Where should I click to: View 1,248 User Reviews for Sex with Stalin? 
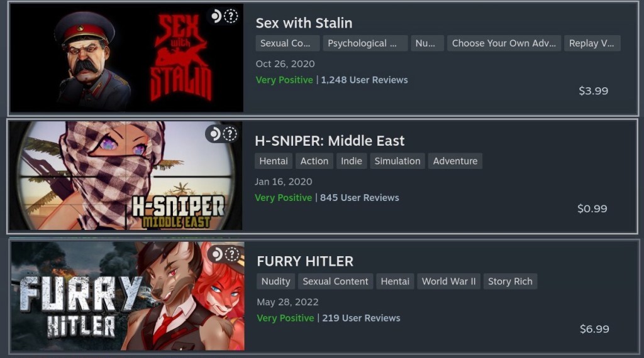point(364,80)
